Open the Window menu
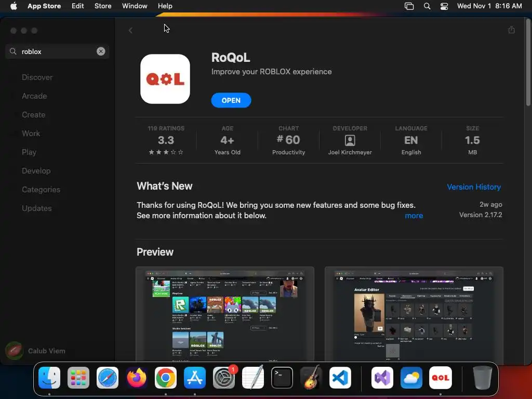Viewport: 532px width, 399px height. click(135, 6)
